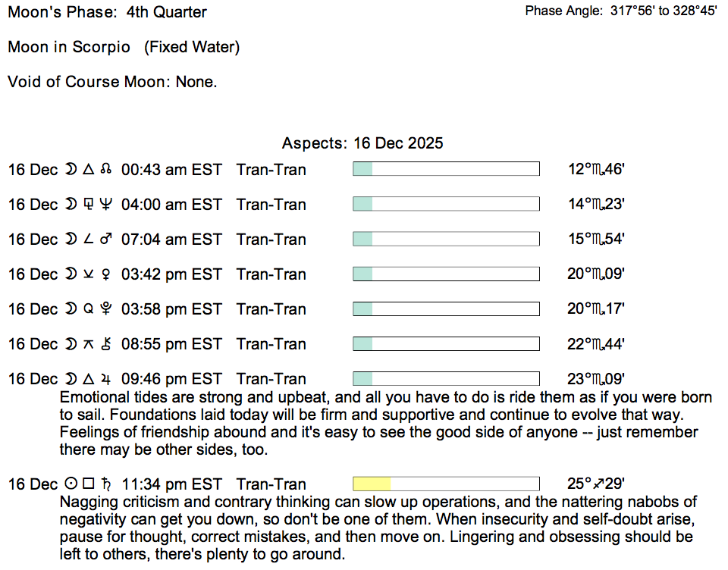Click the Venus glyph in the 03:42 pm row
The width and height of the screenshot is (728, 570).
[x=105, y=274]
